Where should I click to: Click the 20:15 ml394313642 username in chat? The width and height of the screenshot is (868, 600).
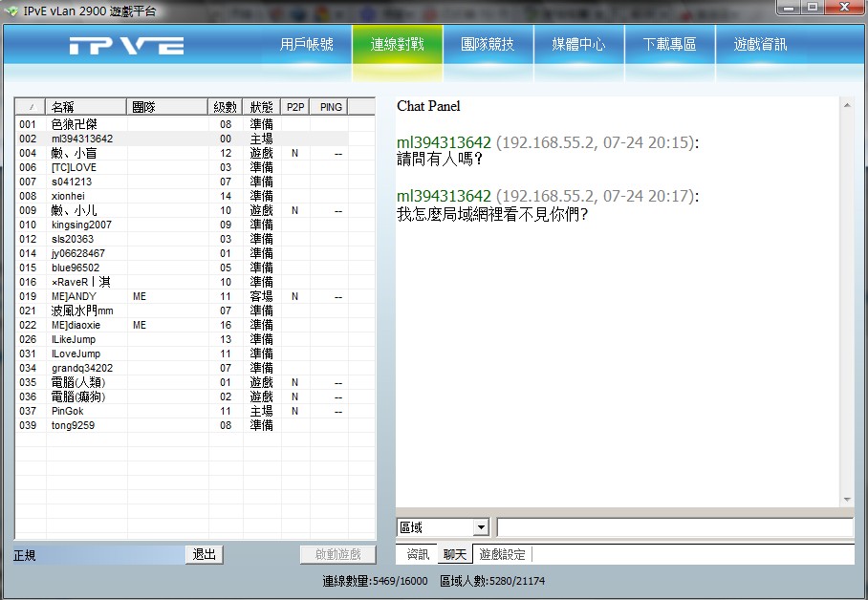(x=444, y=142)
